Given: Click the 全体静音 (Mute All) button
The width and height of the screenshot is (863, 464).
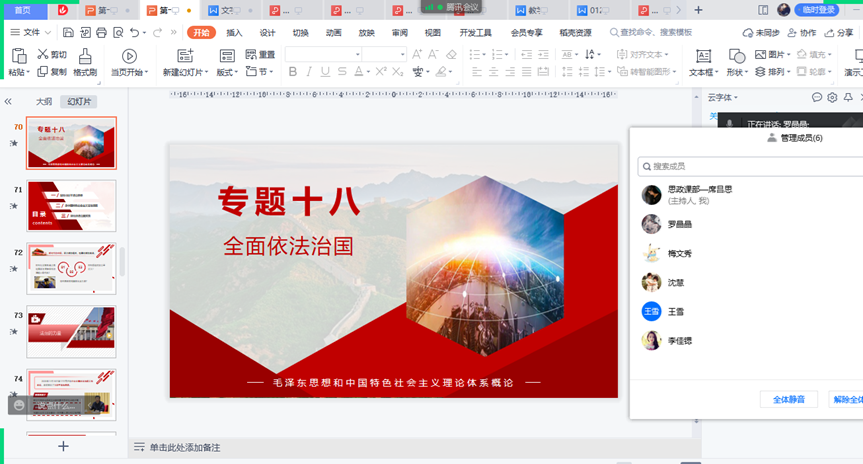Looking at the screenshot, I should (788, 400).
